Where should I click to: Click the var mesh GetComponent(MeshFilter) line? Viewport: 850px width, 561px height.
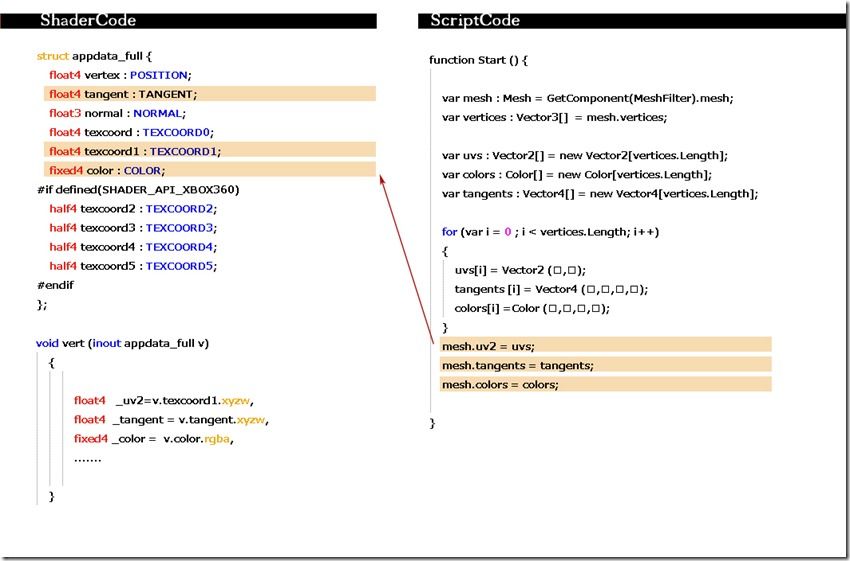[588, 98]
